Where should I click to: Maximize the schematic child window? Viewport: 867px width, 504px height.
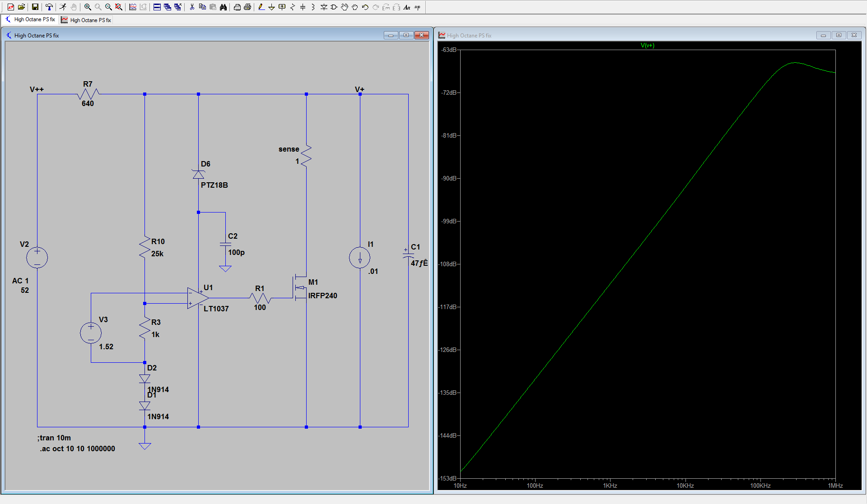tap(406, 35)
